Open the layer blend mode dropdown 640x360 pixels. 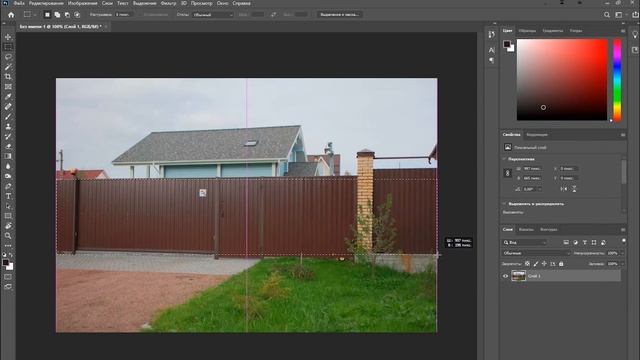536,253
